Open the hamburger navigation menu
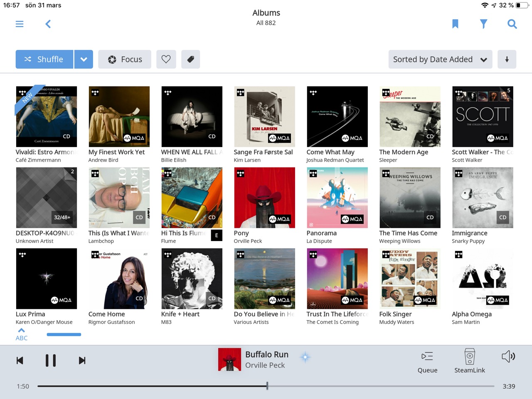The height and width of the screenshot is (399, 532). 20,24
